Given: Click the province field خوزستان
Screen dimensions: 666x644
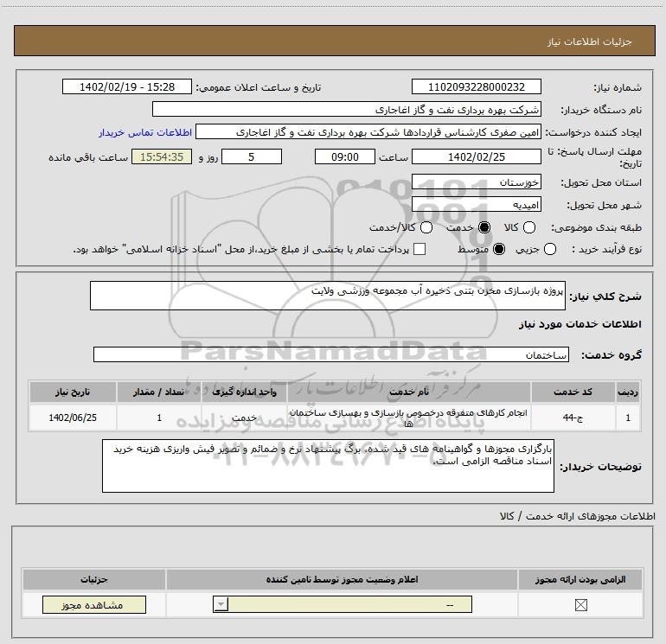Looking at the screenshot, I should click(476, 182).
